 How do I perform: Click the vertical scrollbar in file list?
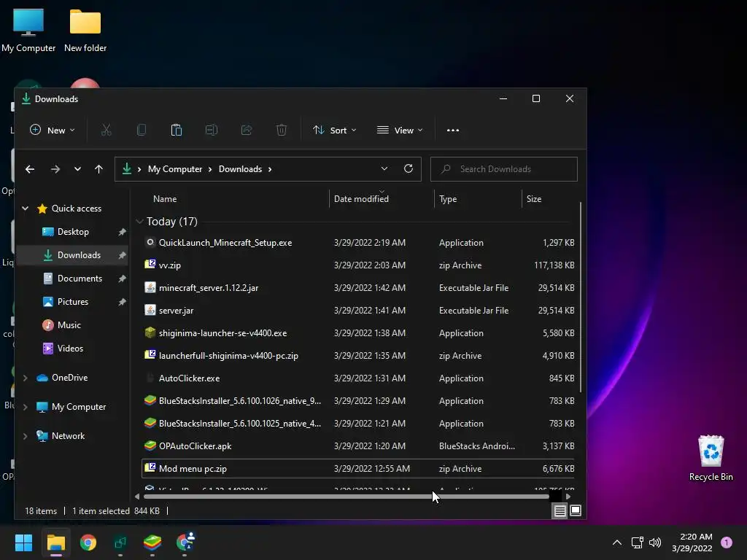coord(580,297)
